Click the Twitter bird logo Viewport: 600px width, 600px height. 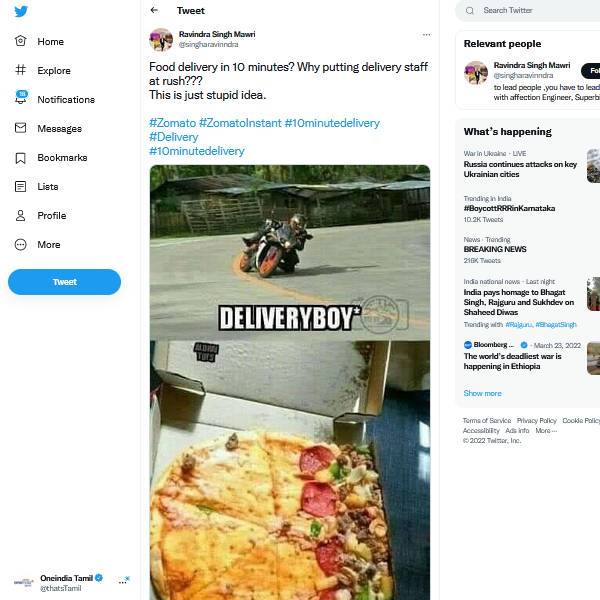click(21, 12)
